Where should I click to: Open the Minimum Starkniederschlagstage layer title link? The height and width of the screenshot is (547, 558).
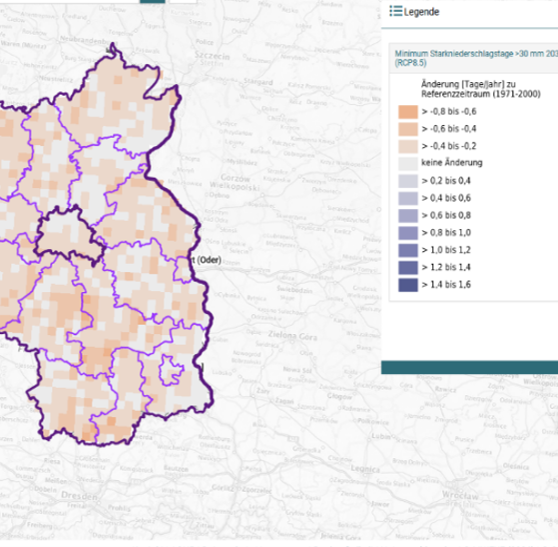pyautogui.click(x=476, y=58)
